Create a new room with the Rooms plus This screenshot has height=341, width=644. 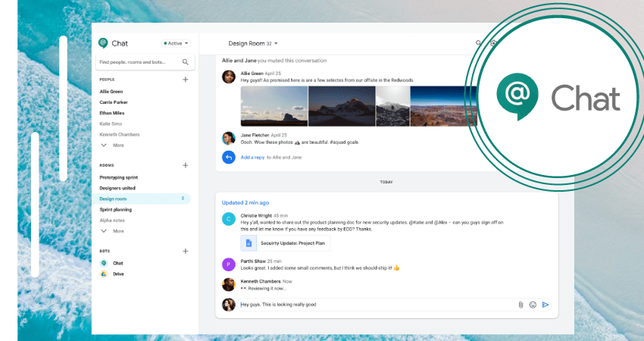[x=186, y=165]
